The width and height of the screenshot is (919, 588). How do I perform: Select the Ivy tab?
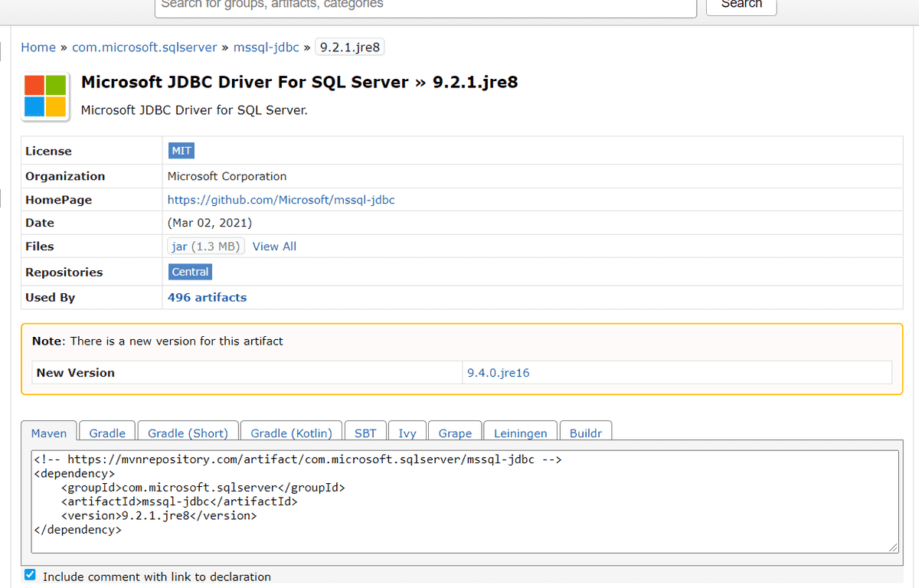(407, 433)
